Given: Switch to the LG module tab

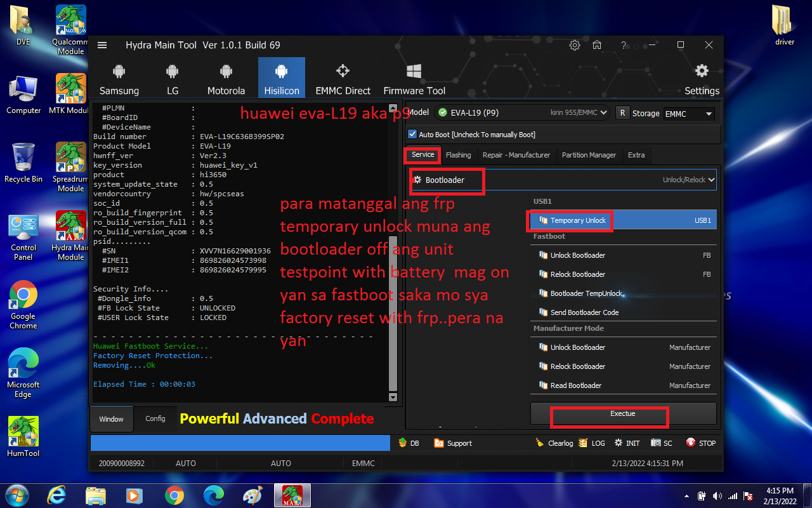Looking at the screenshot, I should (x=173, y=78).
